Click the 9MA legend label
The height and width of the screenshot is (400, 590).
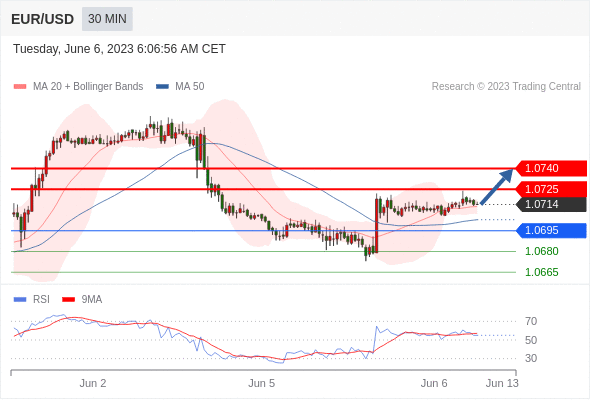point(92,300)
